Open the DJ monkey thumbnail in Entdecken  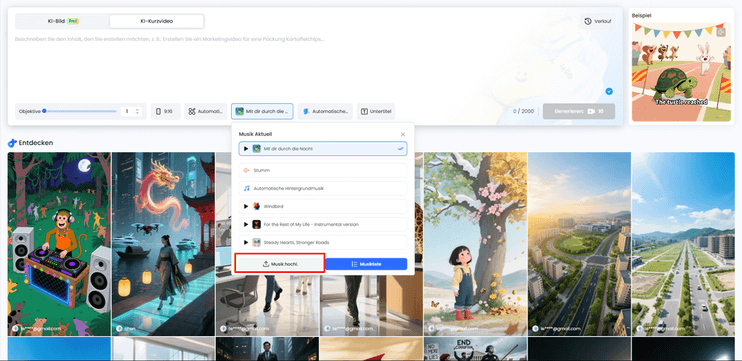pos(59,244)
